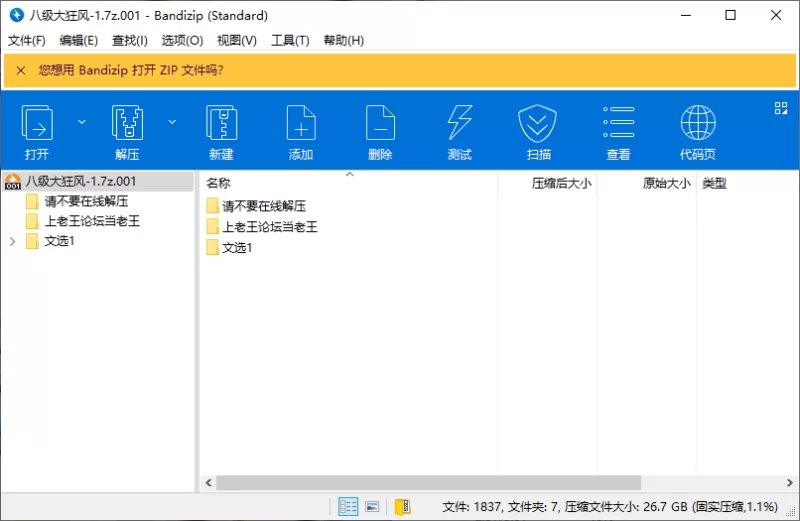Click the 打开 (Open) toolbar icon

37,124
